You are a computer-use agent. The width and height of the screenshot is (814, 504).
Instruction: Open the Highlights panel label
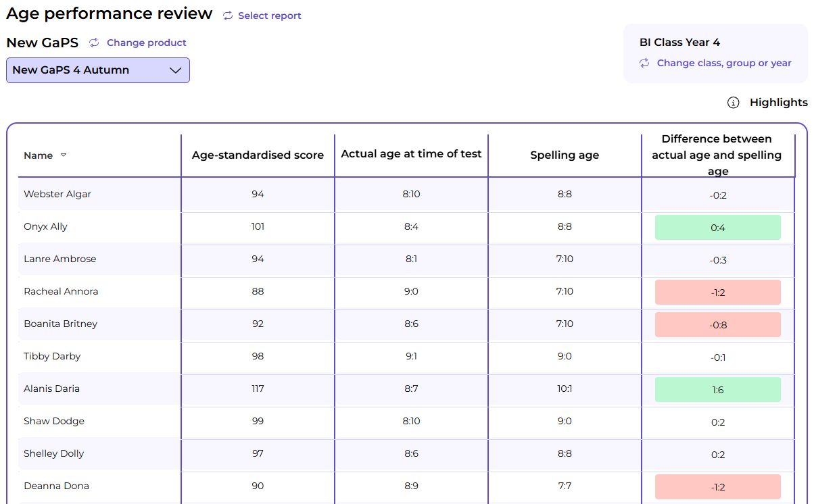point(778,103)
